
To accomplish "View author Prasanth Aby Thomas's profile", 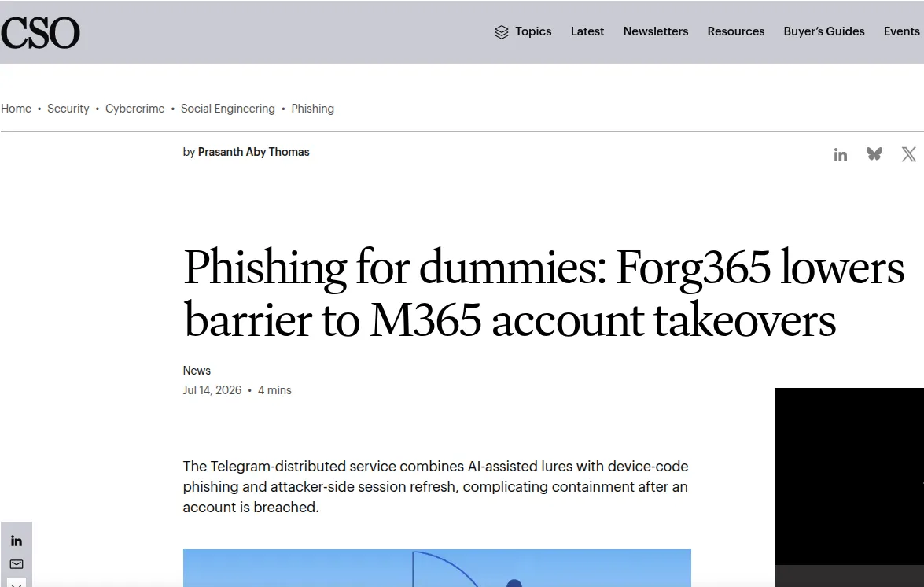I will pos(253,151).
